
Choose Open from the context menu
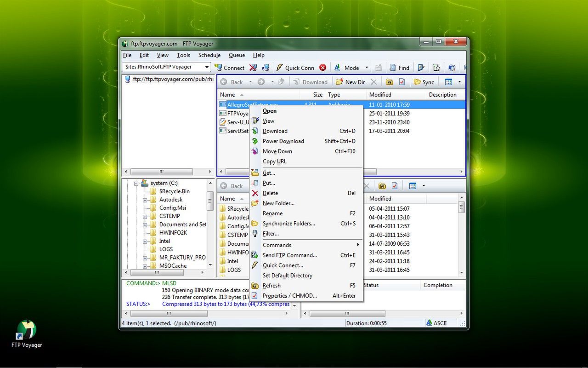(306, 111)
